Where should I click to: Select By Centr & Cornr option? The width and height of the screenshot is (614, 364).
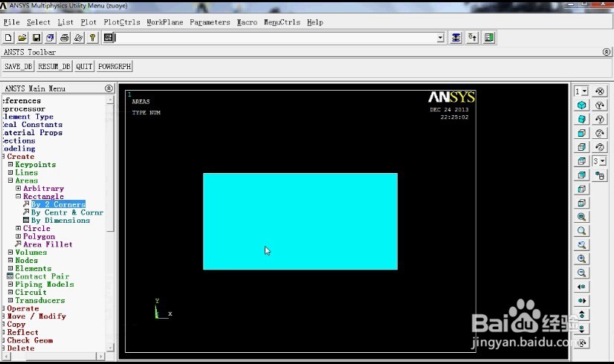tap(68, 212)
